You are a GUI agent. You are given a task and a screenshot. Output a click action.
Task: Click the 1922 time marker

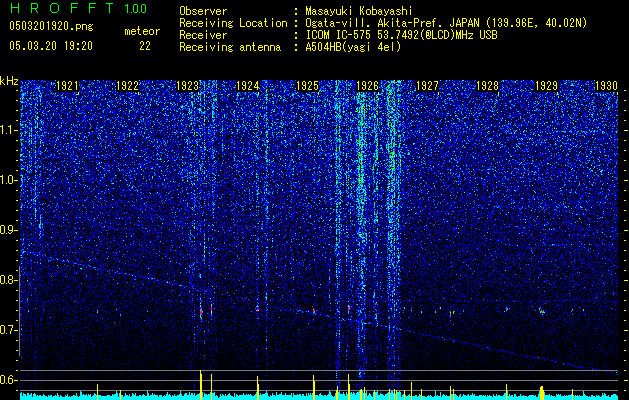(x=128, y=85)
